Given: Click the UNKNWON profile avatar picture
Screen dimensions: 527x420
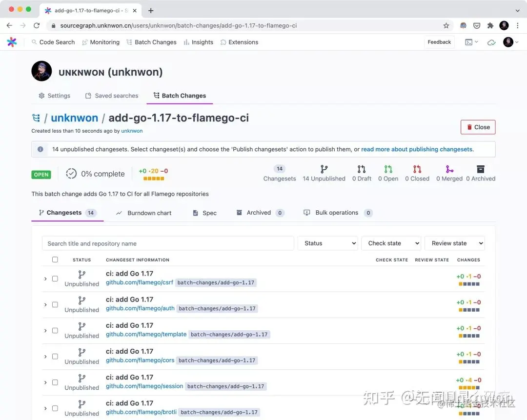Looking at the screenshot, I should pyautogui.click(x=41, y=71).
